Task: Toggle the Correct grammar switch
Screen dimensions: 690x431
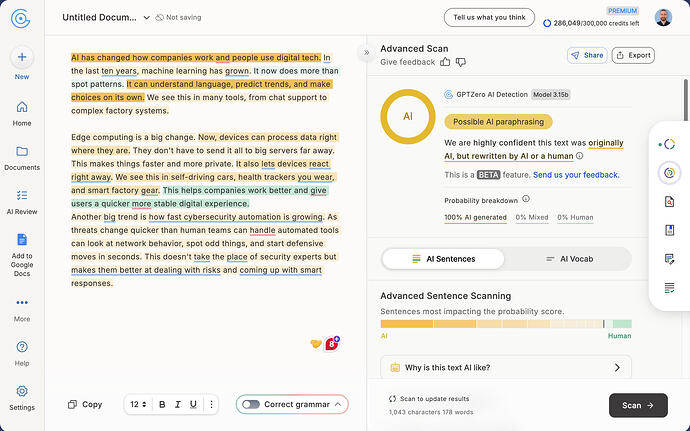Action: point(251,404)
